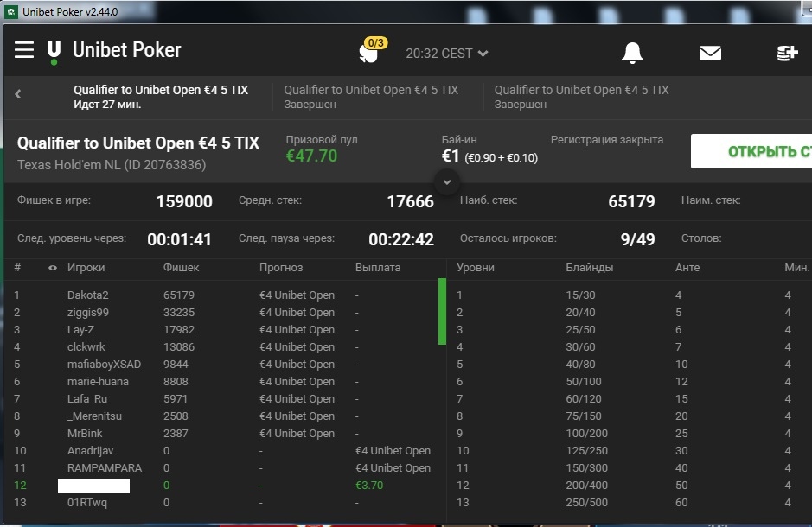Click the €3.70 payout value
812x527 pixels.
tap(369, 486)
